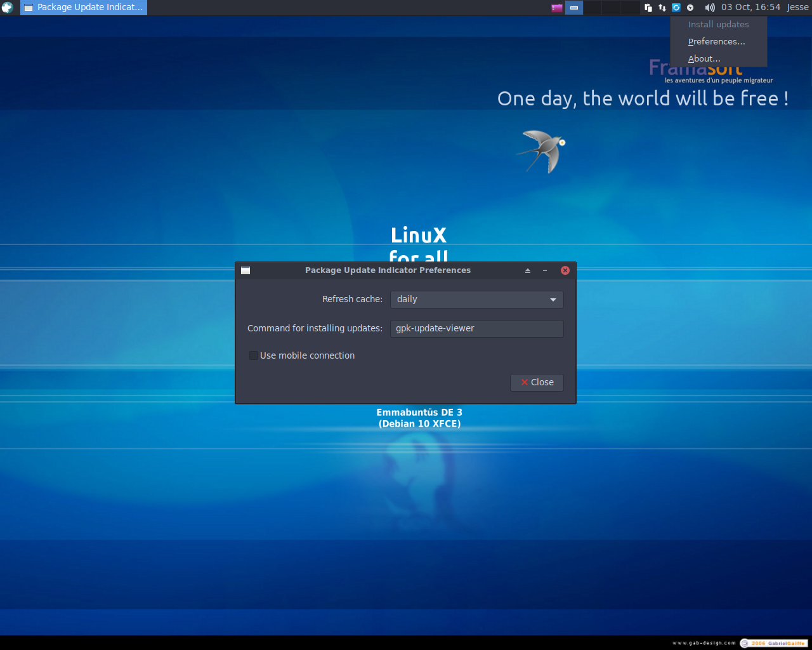Expand the Refresh cache dropdown set to daily
This screenshot has height=650, width=812.
click(x=477, y=300)
